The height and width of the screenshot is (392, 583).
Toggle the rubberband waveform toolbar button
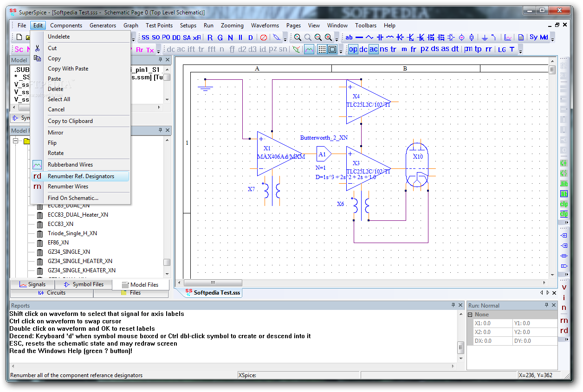309,49
